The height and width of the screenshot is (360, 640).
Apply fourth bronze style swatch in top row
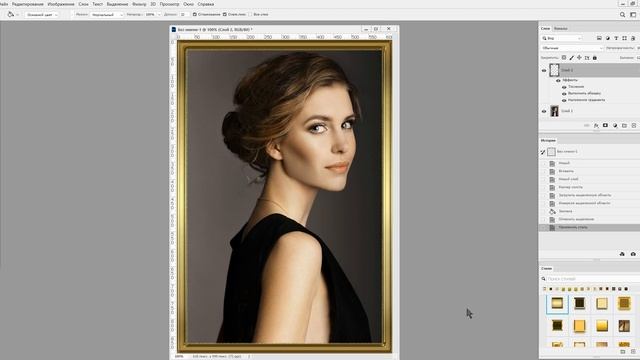624,303
